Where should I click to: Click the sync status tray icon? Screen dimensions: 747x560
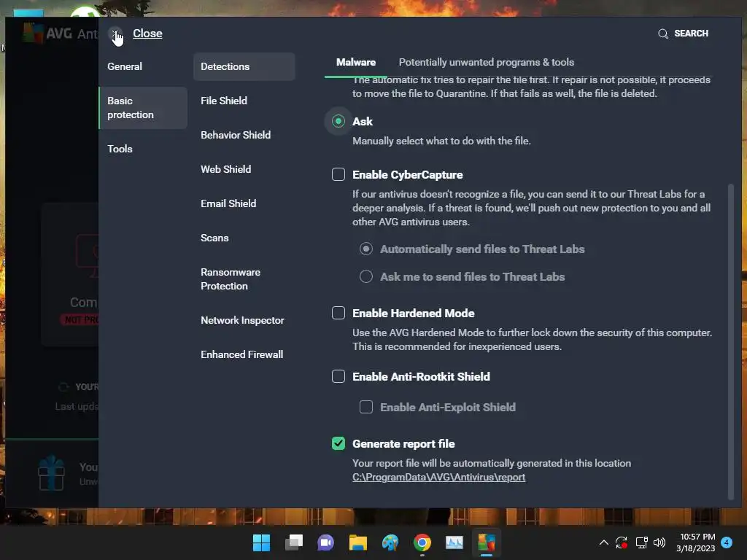pos(622,542)
